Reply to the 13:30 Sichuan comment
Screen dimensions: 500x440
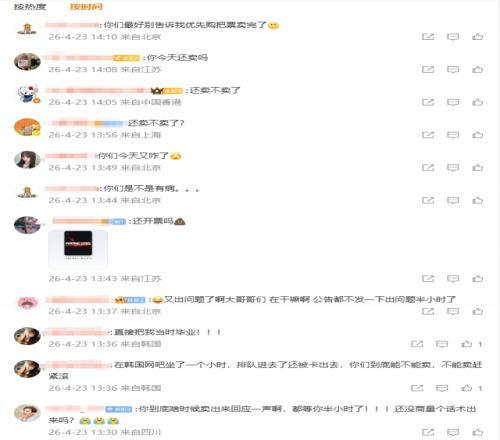point(453,432)
